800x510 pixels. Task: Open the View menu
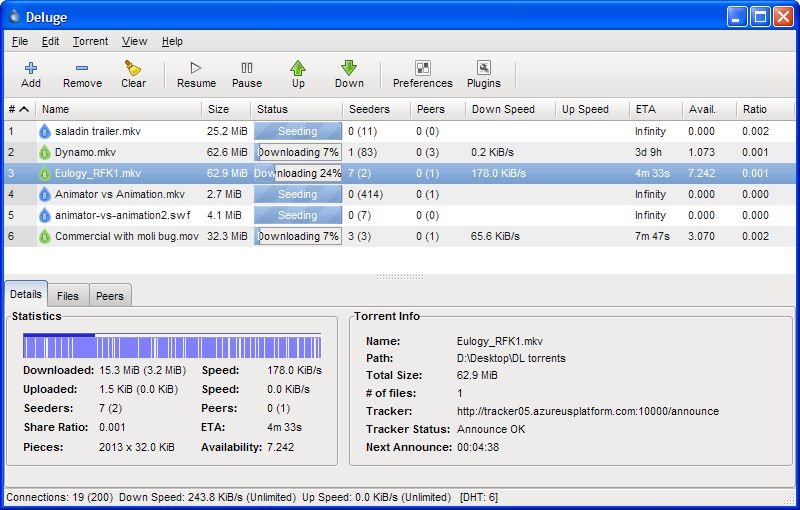(x=134, y=41)
